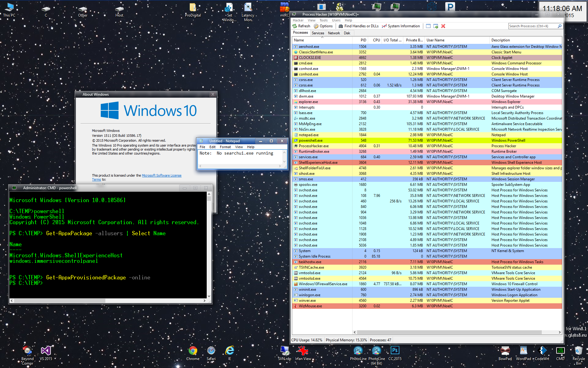588x368 pixels.
Task: Open This PC desktop icon
Action: coord(9,10)
